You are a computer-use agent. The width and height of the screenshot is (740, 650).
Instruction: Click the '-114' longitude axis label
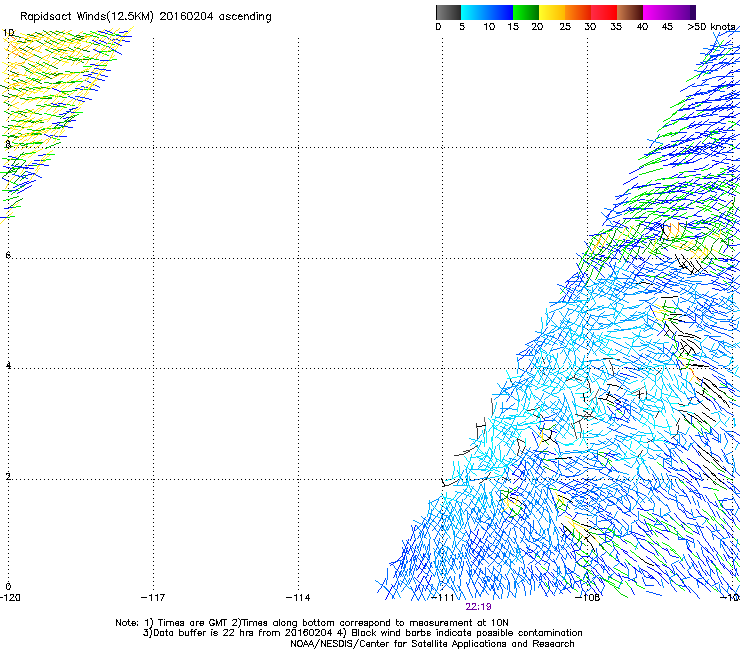click(x=298, y=598)
